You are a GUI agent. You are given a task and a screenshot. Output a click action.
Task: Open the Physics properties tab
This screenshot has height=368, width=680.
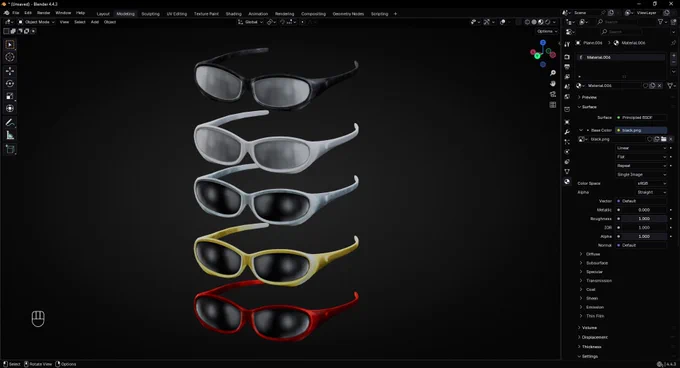[x=567, y=152]
